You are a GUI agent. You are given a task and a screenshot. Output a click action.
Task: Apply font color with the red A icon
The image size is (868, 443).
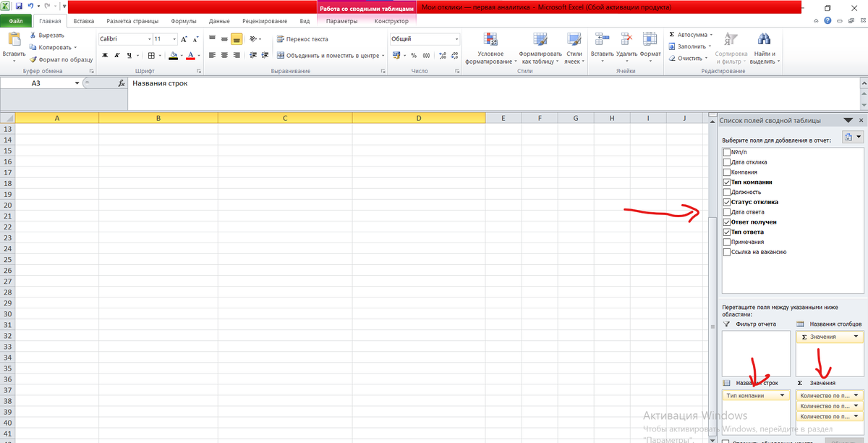click(190, 55)
